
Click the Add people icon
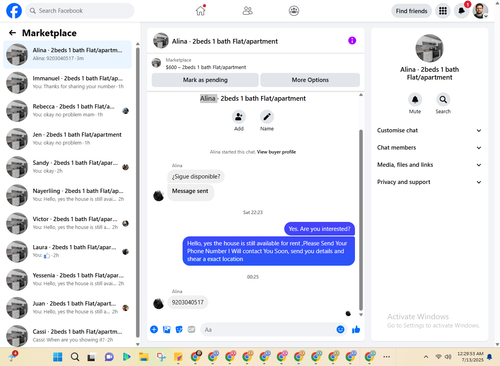click(239, 117)
